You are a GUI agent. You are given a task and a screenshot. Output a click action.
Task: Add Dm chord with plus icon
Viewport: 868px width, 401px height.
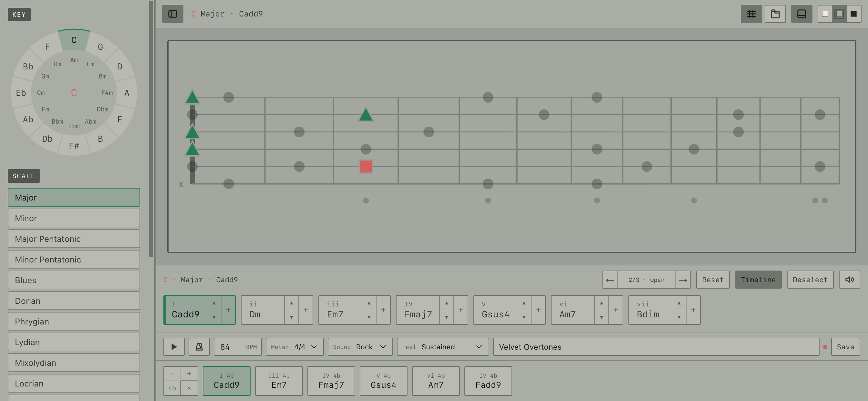[305, 310]
